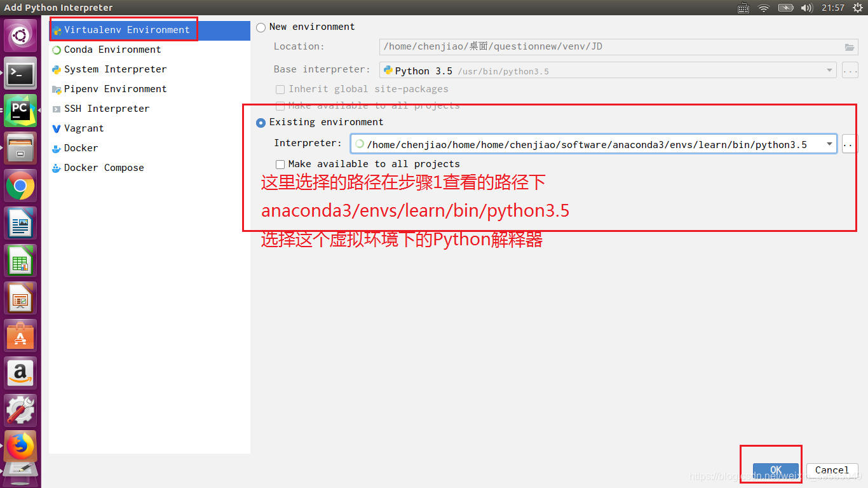Select Existing environment radio button
Screen dimensions: 868x488
pyautogui.click(x=261, y=123)
